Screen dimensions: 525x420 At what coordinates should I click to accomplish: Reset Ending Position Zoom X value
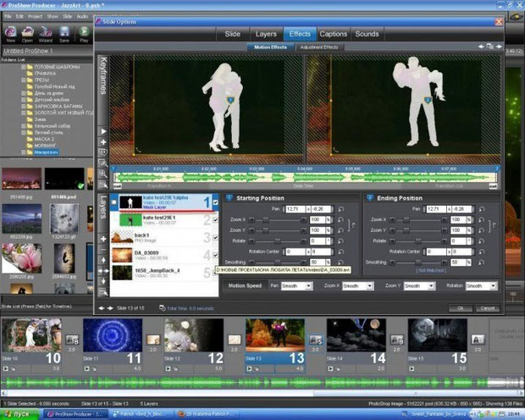coord(482,219)
